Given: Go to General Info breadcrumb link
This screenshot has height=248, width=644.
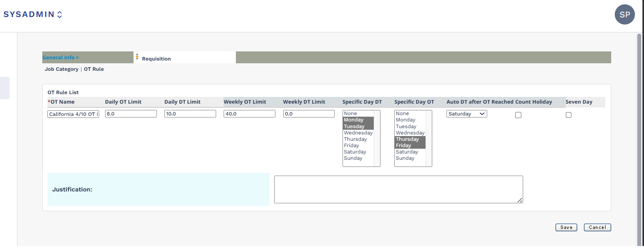Looking at the screenshot, I should (x=60, y=57).
